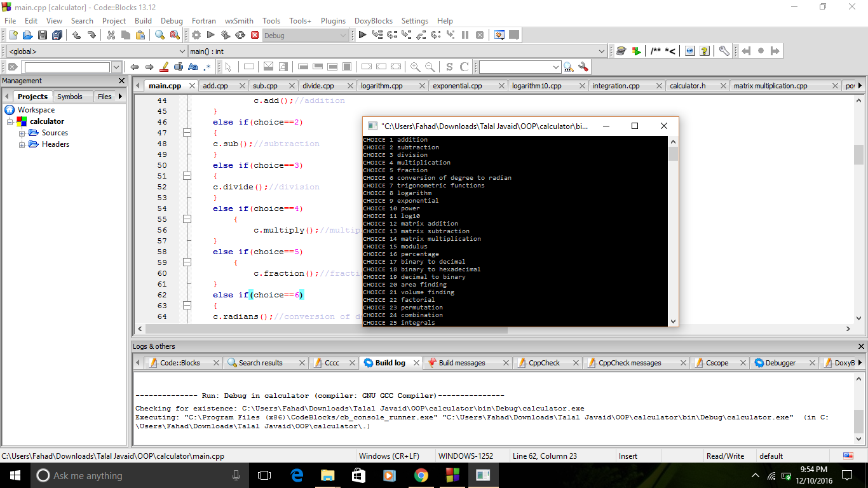Click the red Abort build icon
This screenshot has height=488, width=868.
(x=255, y=36)
